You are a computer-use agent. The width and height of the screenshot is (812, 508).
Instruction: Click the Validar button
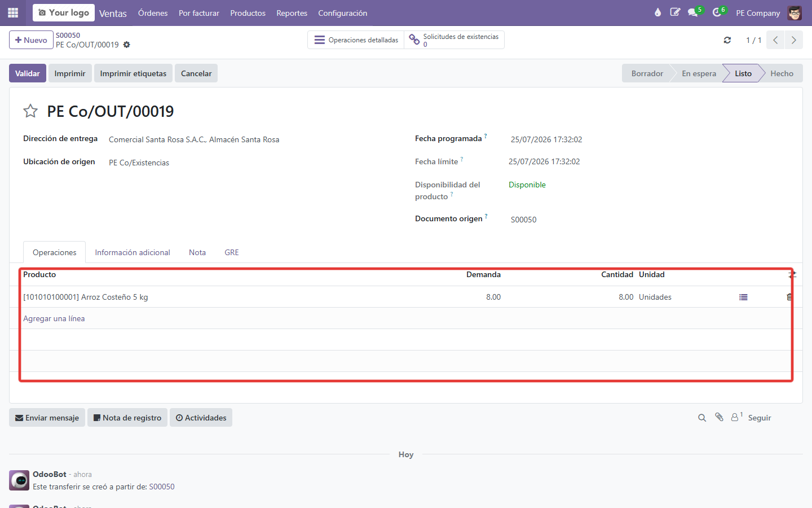pos(28,73)
